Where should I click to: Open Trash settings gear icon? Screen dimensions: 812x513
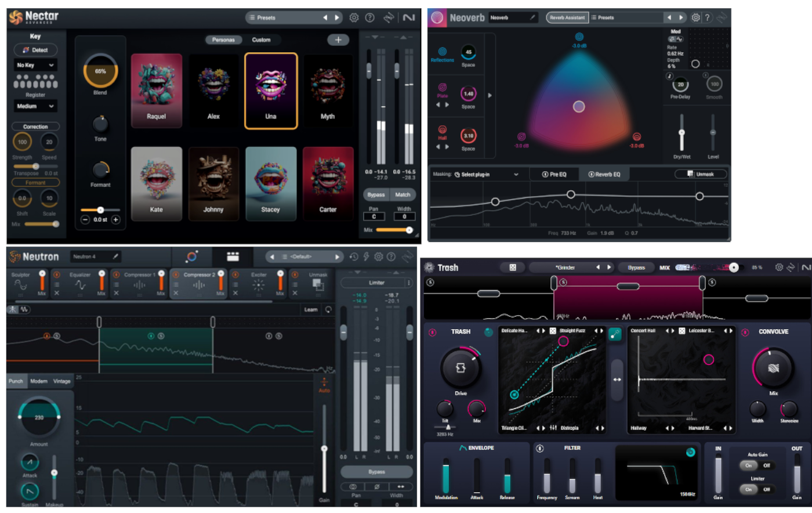(x=780, y=268)
